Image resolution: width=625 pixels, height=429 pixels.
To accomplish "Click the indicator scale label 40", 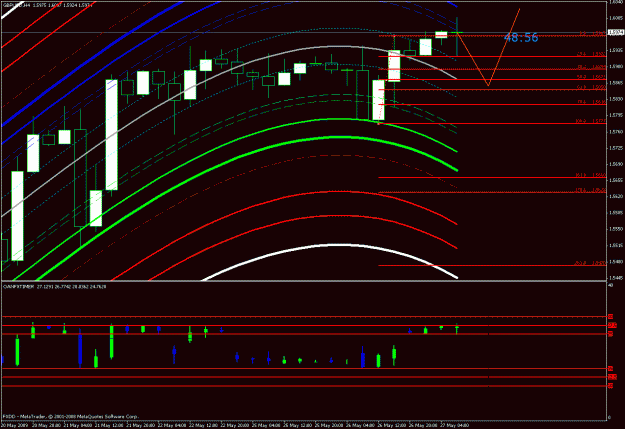I will tap(611, 285).
